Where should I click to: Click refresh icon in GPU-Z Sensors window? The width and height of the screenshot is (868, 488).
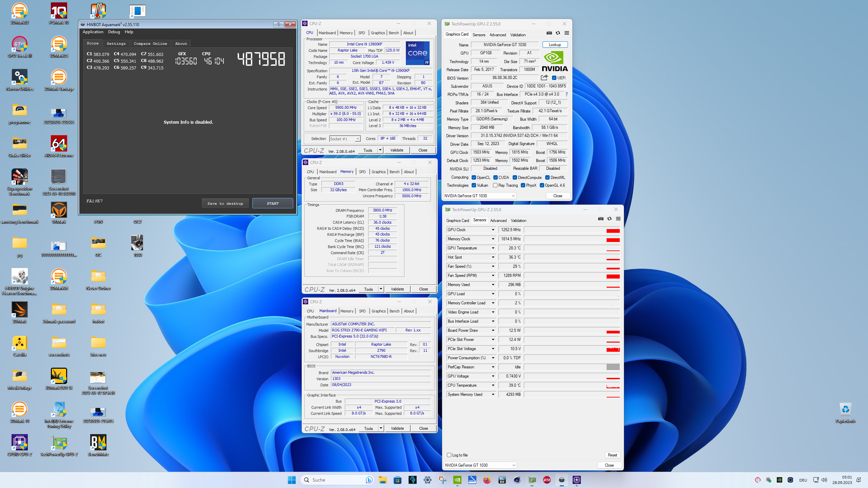609,219
